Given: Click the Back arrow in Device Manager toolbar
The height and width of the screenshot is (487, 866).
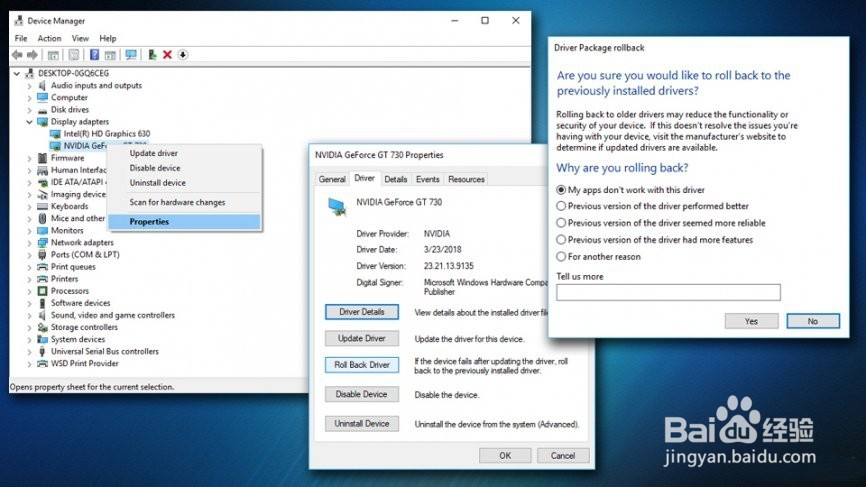Looking at the screenshot, I should click(x=17, y=55).
